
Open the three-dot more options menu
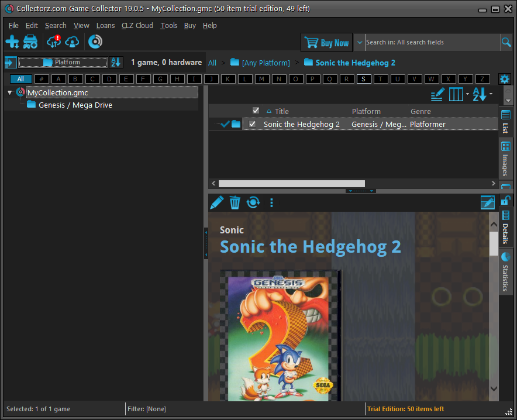[x=271, y=202]
